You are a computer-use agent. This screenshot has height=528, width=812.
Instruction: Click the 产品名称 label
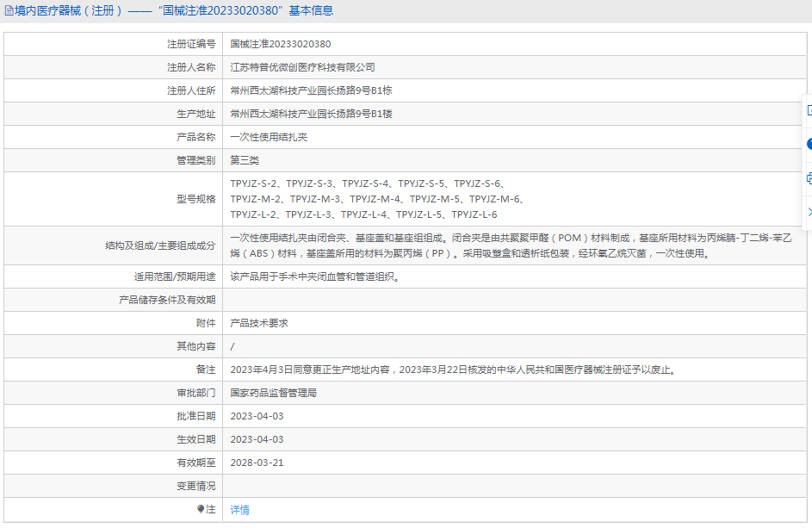point(195,137)
